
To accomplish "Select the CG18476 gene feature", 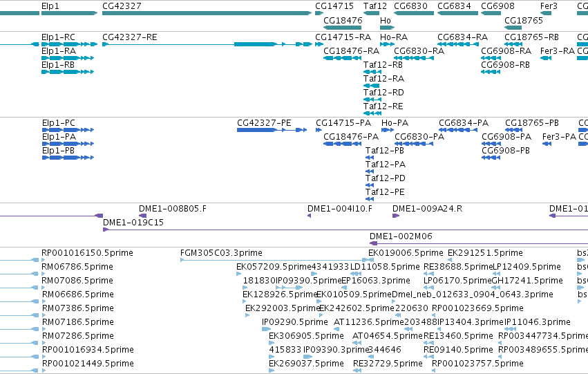I will 343,28.
